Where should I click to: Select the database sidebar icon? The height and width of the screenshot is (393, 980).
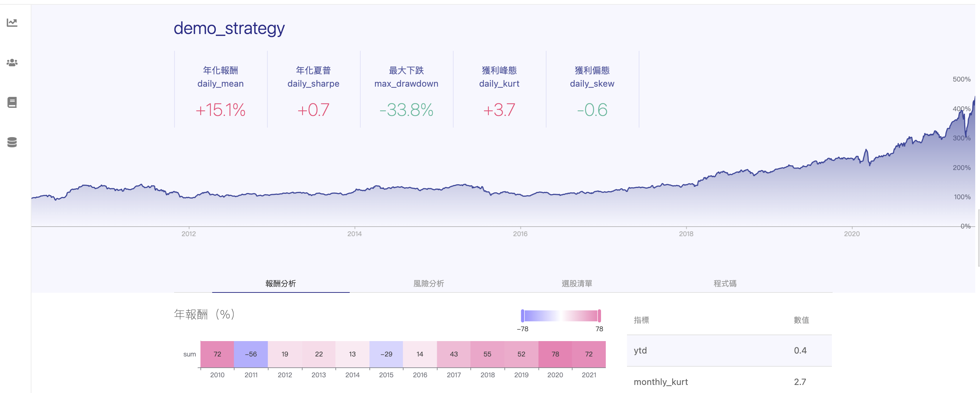click(x=12, y=142)
